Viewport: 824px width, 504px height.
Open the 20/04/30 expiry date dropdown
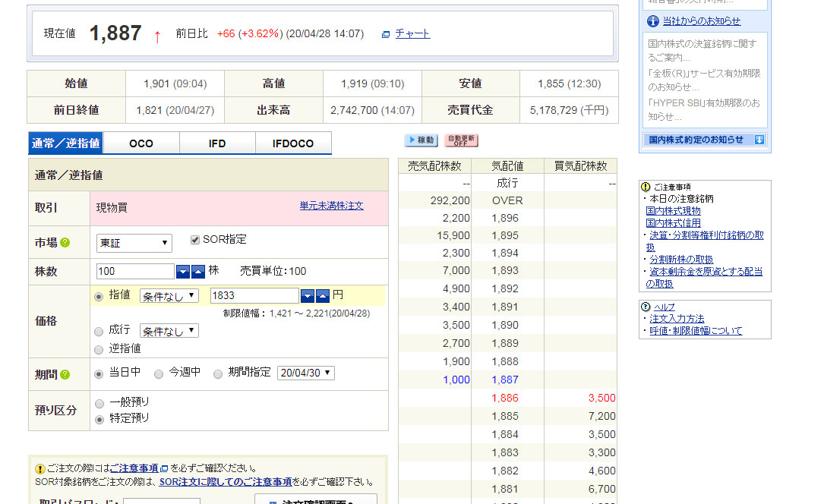pyautogui.click(x=305, y=373)
